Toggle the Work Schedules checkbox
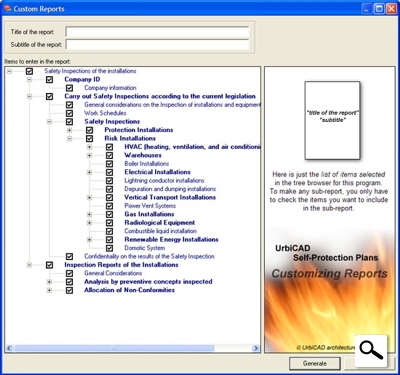 69,113
